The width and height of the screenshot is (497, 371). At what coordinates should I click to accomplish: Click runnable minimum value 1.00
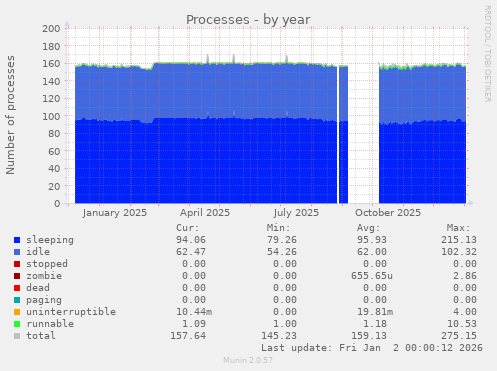tap(285, 324)
